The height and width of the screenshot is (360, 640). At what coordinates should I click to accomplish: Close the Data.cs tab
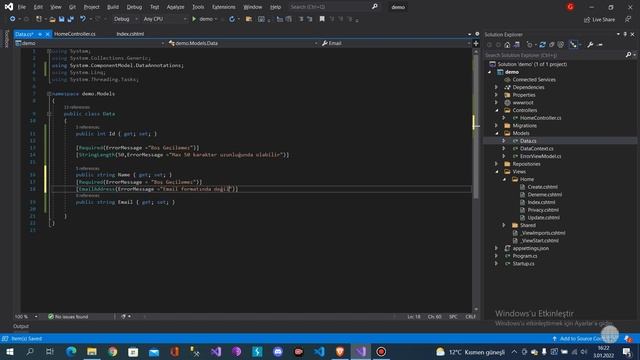tap(47, 34)
